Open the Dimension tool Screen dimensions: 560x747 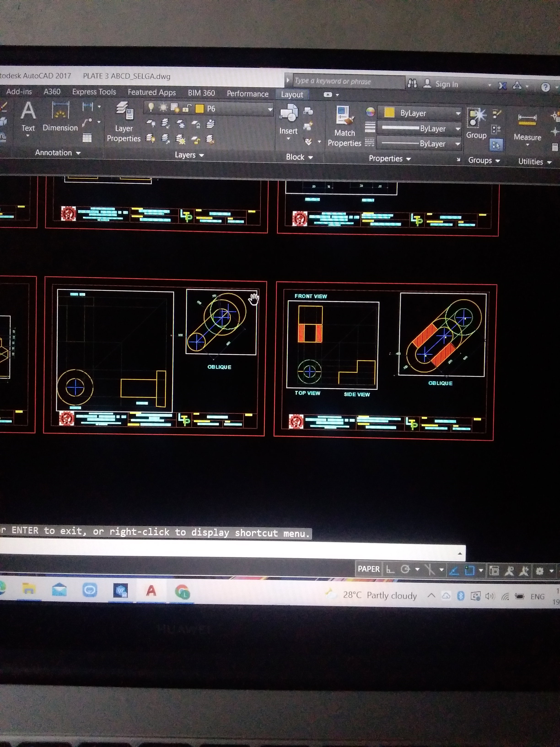[60, 116]
